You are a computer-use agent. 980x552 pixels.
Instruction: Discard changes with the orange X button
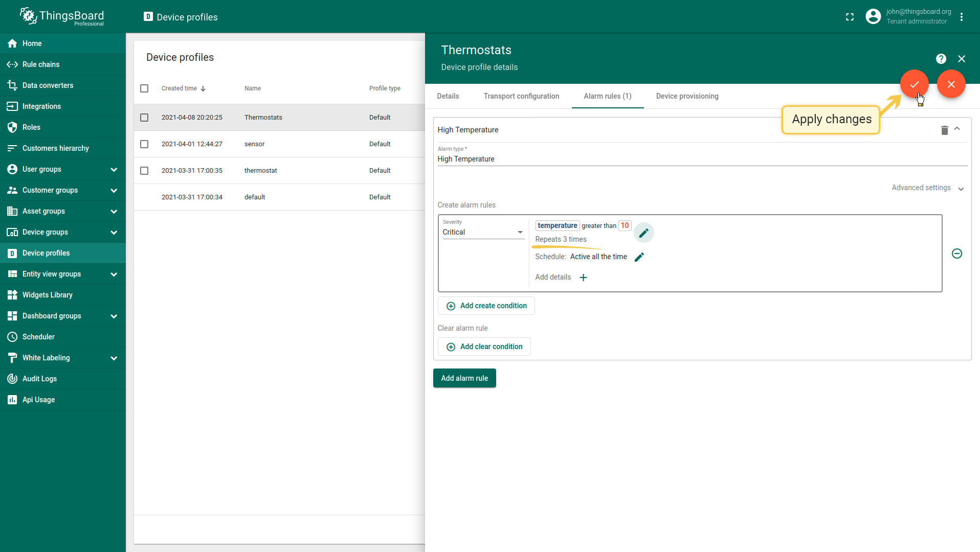[x=951, y=84]
